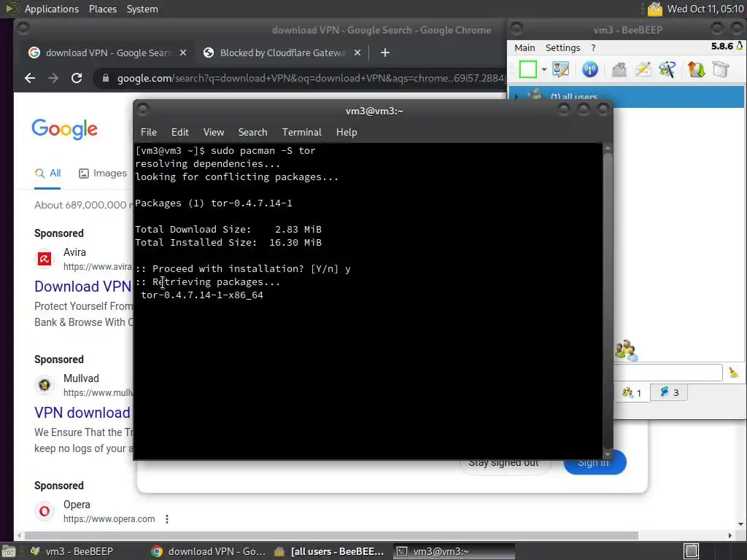Image resolution: width=747 pixels, height=560 pixels.
Task: Open the Terminal menu in terminal window
Action: [x=301, y=132]
